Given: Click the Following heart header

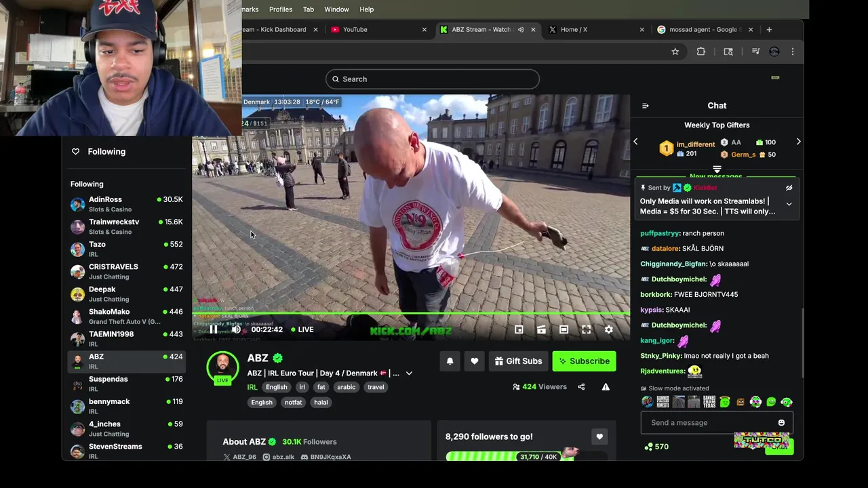Looking at the screenshot, I should (x=98, y=152).
